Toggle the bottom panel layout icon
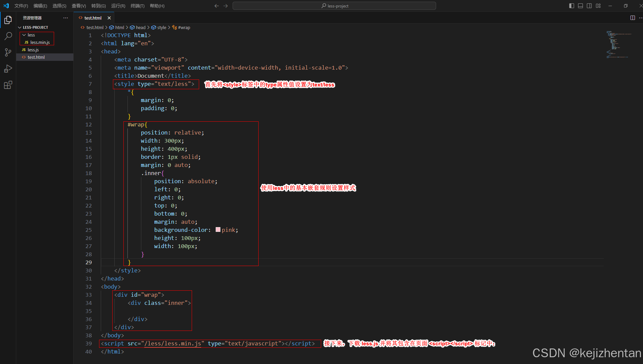The width and height of the screenshot is (643, 364). (x=580, y=6)
